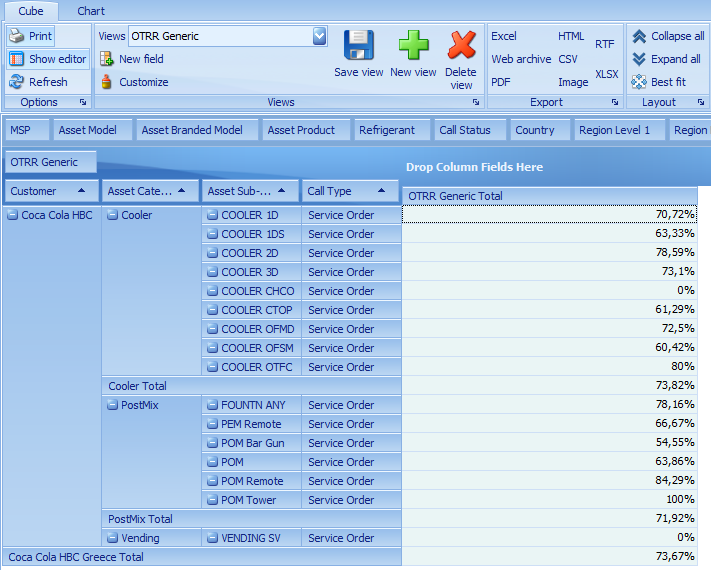Toggle the Show editor button
The width and height of the screenshot is (711, 570).
(x=48, y=59)
